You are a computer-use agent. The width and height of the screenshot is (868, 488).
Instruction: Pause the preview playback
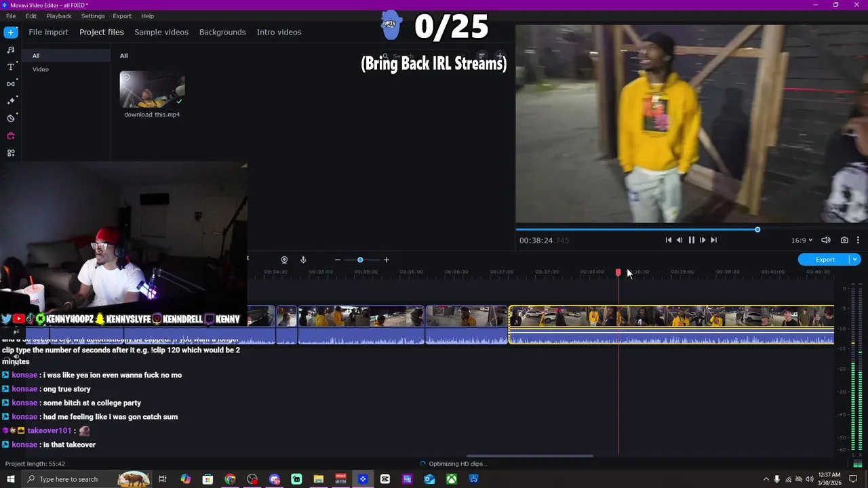coord(691,240)
